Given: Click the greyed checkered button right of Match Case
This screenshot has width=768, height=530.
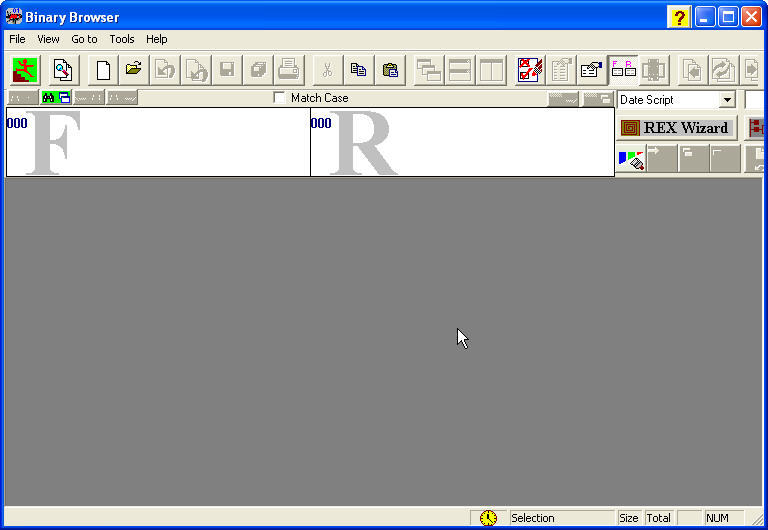Looking at the screenshot, I should [x=564, y=99].
